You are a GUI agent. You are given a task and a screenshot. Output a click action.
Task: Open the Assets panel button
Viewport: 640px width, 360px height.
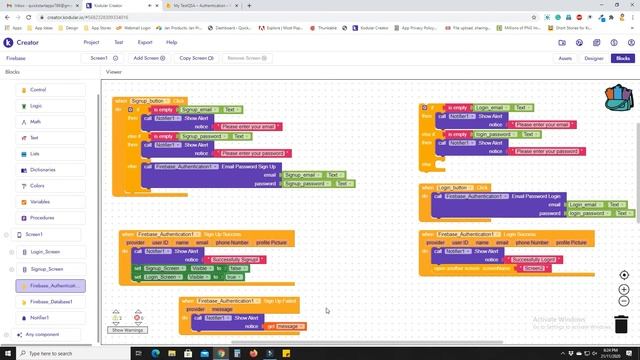tap(565, 58)
